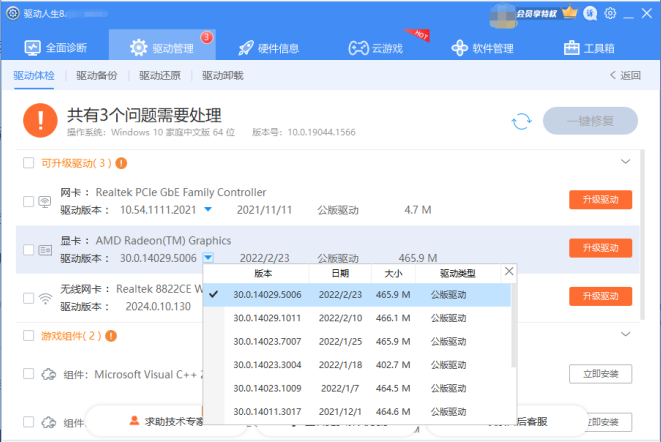Image resolution: width=661 pixels, height=442 pixels.
Task: Click the 驱动人生 app logo icon
Action: [13, 13]
